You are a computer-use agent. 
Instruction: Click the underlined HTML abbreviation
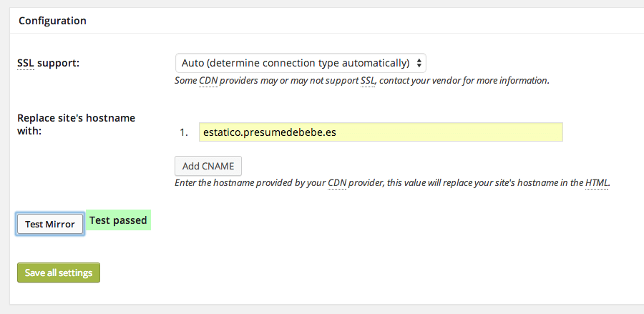click(597, 182)
